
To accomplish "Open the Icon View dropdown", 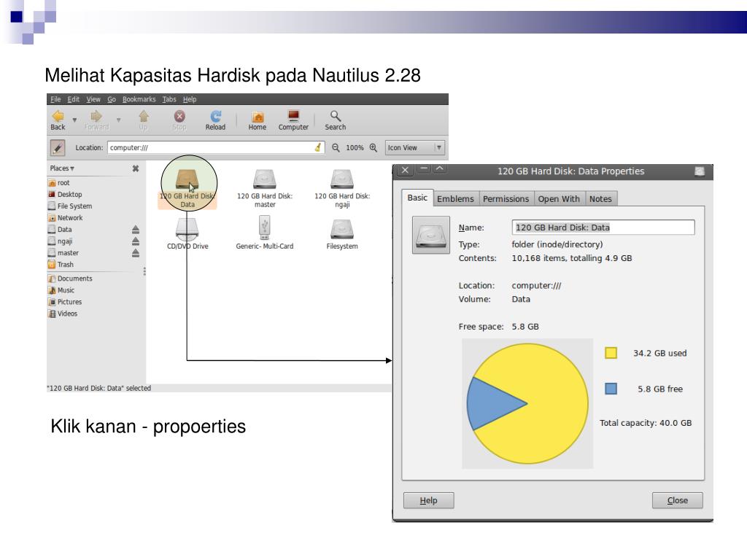I will point(415,147).
